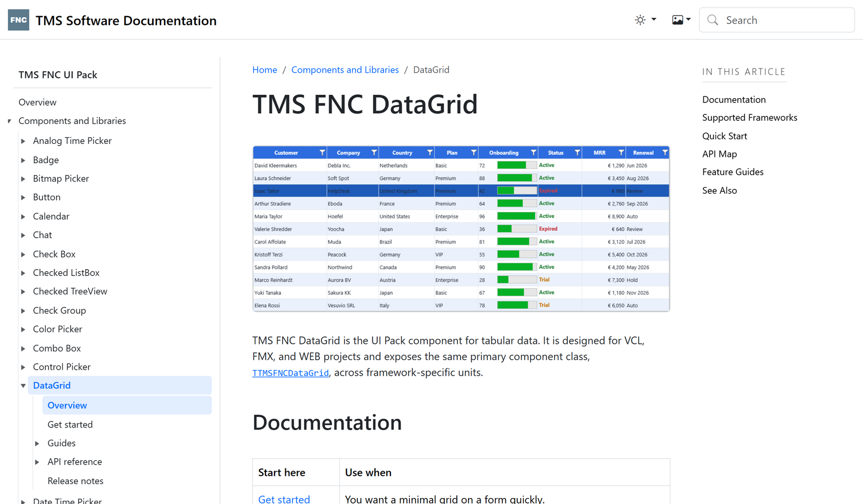Click the Country column filter icon
The width and height of the screenshot is (863, 504).
[x=430, y=153]
